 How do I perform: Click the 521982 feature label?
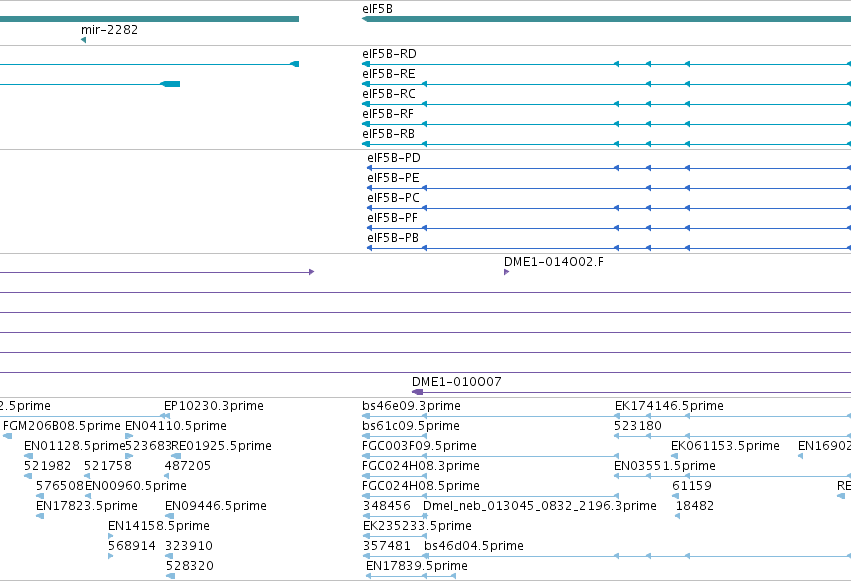47,466
